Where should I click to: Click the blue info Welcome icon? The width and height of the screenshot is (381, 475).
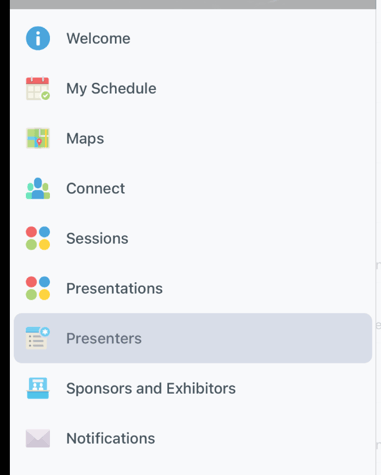point(38,38)
